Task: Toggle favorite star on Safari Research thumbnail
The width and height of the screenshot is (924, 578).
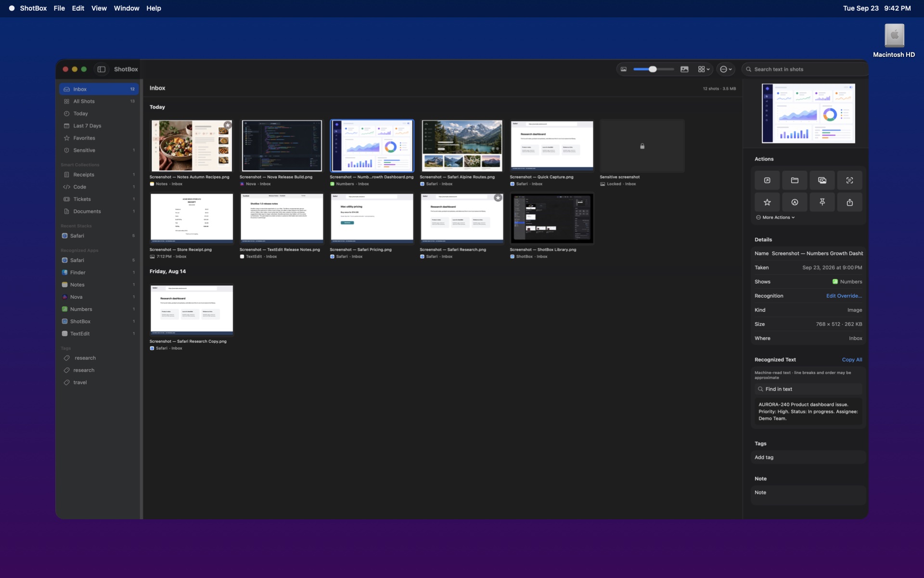Action: pos(498,198)
